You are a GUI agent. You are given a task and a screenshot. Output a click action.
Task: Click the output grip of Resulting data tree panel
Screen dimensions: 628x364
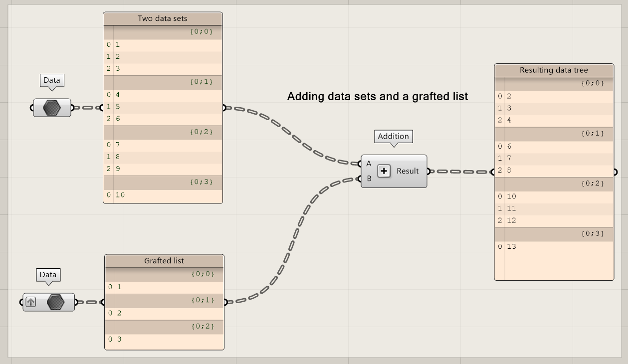click(615, 172)
